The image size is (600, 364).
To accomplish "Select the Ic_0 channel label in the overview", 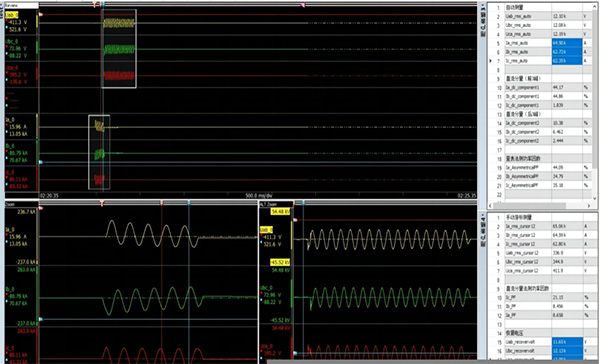I will (10, 172).
